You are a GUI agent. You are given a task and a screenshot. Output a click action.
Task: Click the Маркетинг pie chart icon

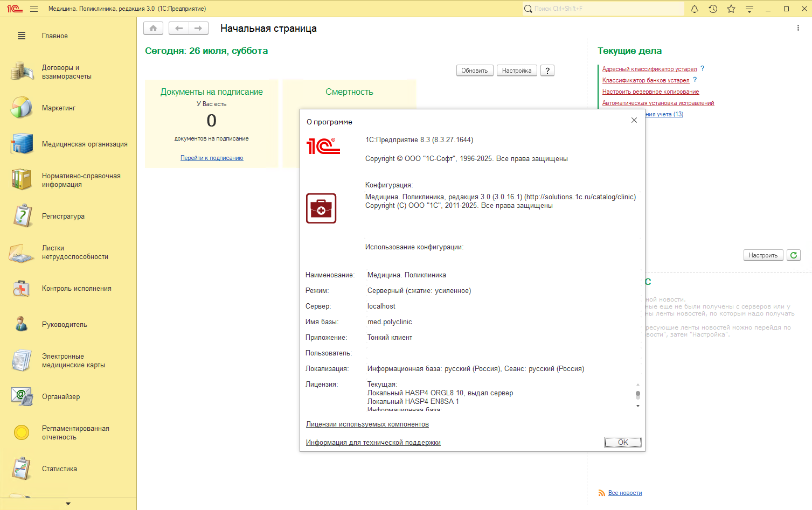(x=22, y=108)
